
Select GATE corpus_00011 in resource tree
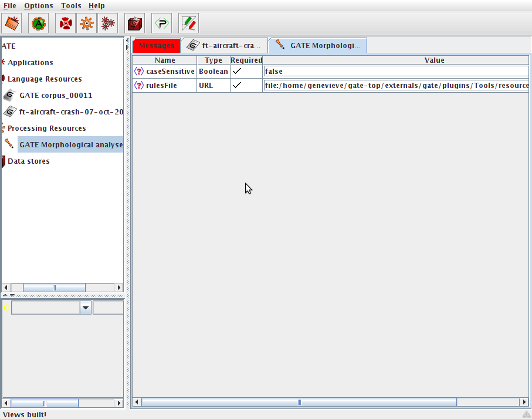click(x=56, y=95)
